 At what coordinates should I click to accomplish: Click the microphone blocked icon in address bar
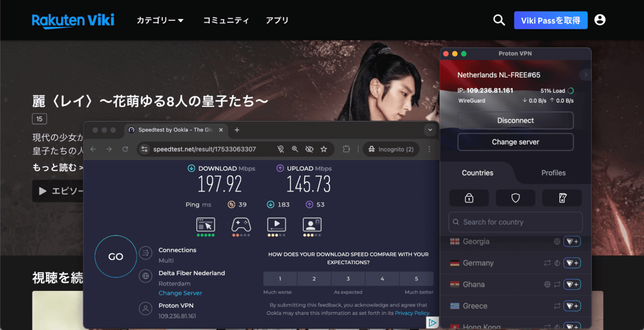point(280,149)
